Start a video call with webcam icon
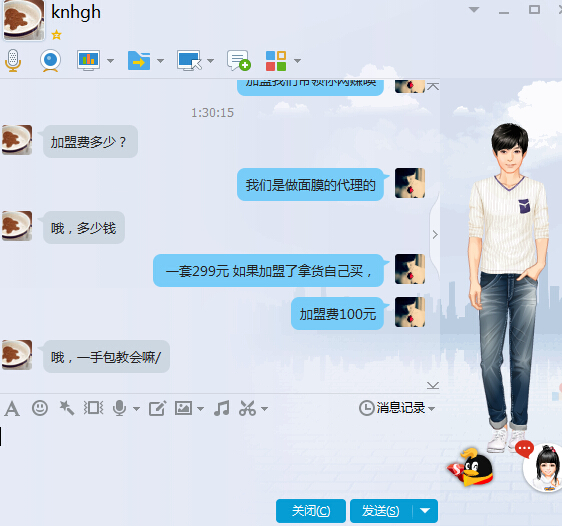The height and width of the screenshot is (526, 562). 50,60
